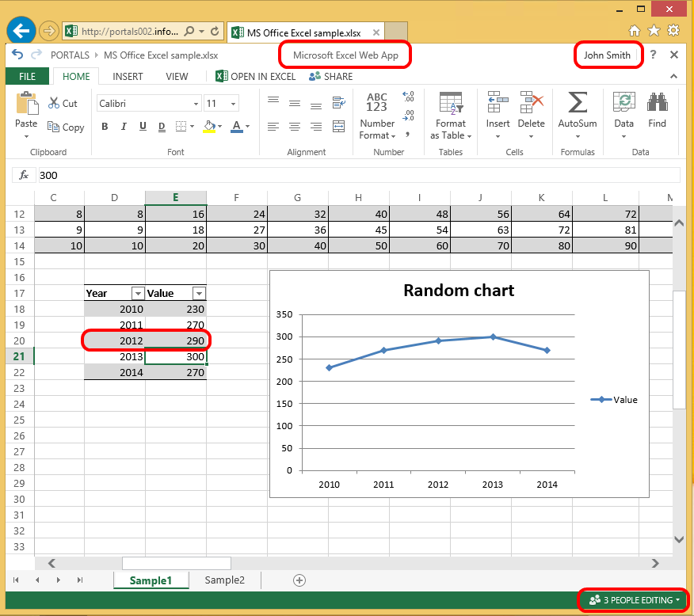Click the horizontal scrollbar thumb

[x=177, y=564]
